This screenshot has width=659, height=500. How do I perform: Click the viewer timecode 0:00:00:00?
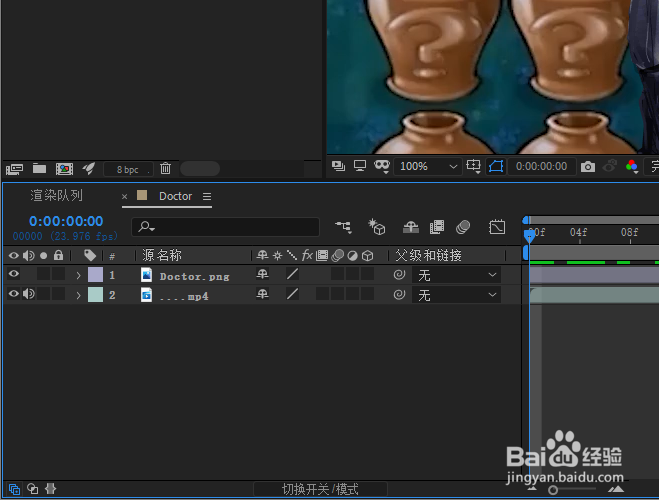coord(541,166)
